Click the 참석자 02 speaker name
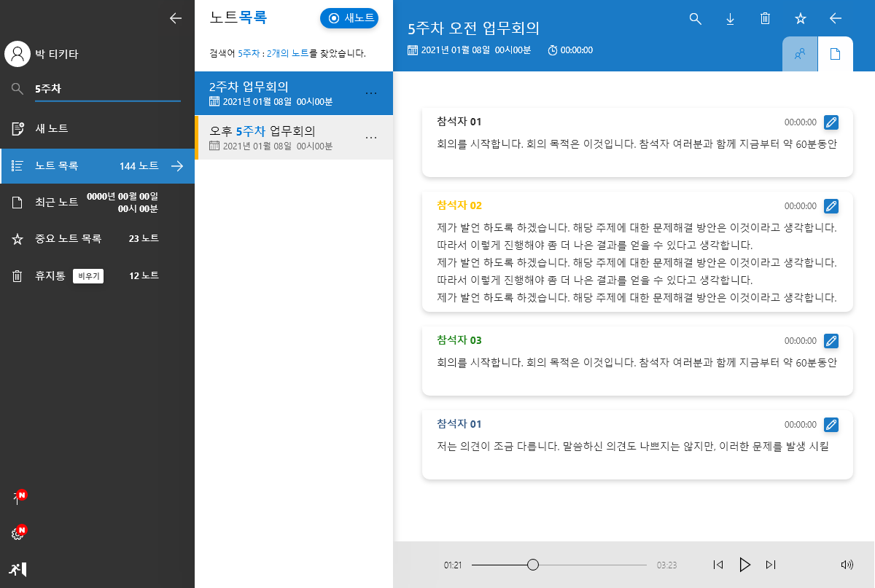This screenshot has width=875, height=588. point(459,205)
